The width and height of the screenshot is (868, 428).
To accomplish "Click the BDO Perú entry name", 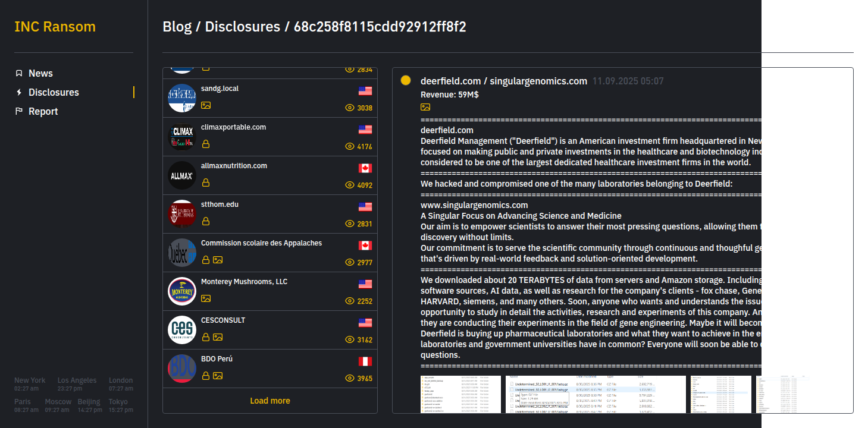I will (x=217, y=359).
